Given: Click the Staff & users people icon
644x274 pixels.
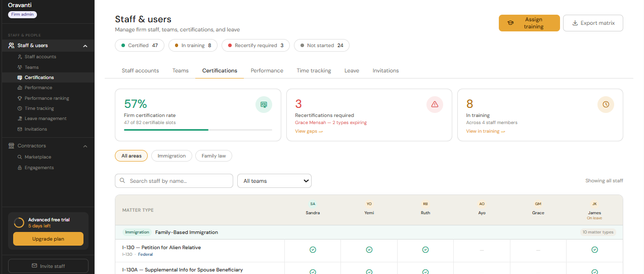Looking at the screenshot, I should click(12, 46).
